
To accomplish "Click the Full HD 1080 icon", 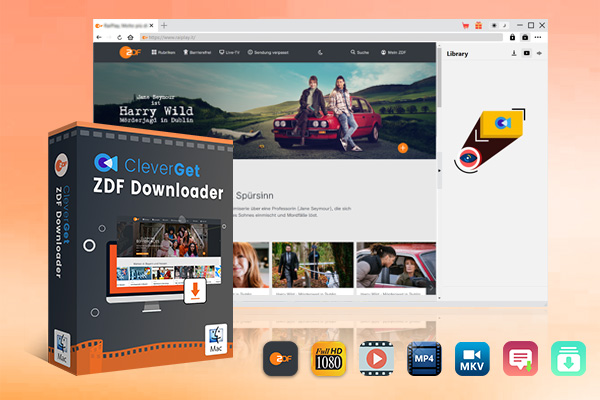I will point(328,359).
